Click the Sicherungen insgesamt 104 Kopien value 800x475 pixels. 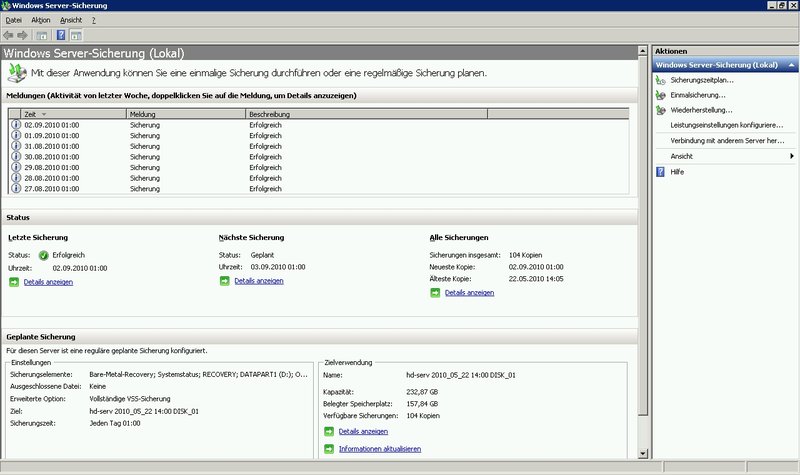pyautogui.click(x=525, y=255)
